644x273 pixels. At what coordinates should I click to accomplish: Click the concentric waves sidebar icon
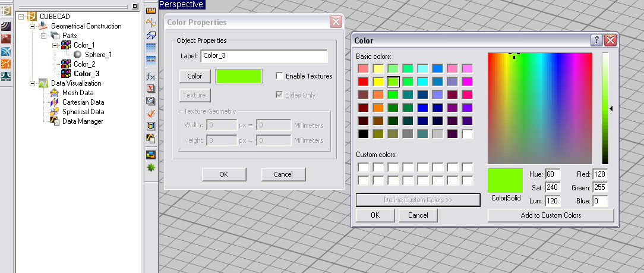[6, 26]
